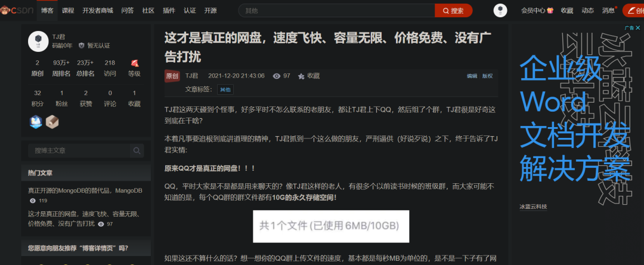This screenshot has height=265, width=644.
Task: Click the article view-count eye icon
Action: (277, 76)
